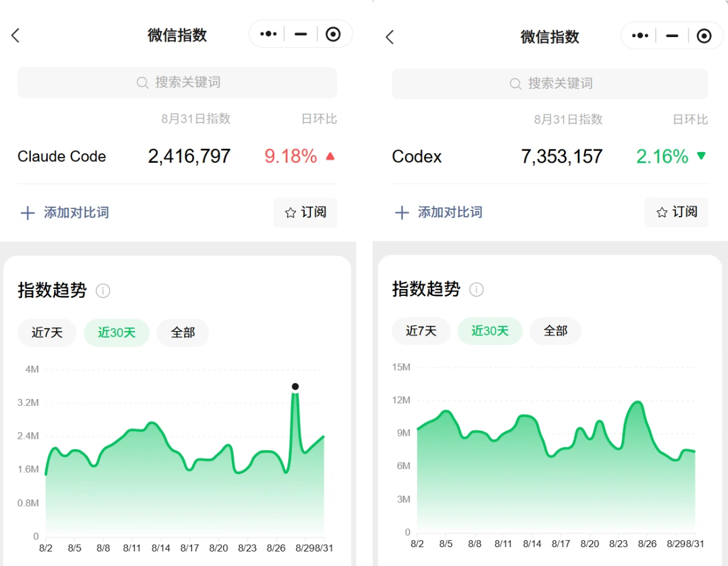The width and height of the screenshot is (728, 566).
Task: Click the search magnifier in Claude Code panel
Action: tap(143, 83)
